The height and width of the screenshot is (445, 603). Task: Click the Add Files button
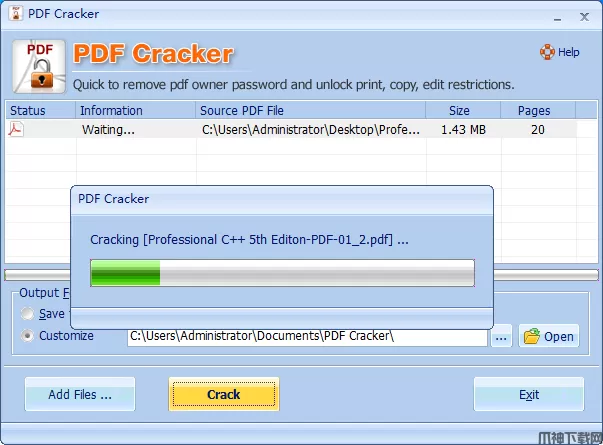80,394
